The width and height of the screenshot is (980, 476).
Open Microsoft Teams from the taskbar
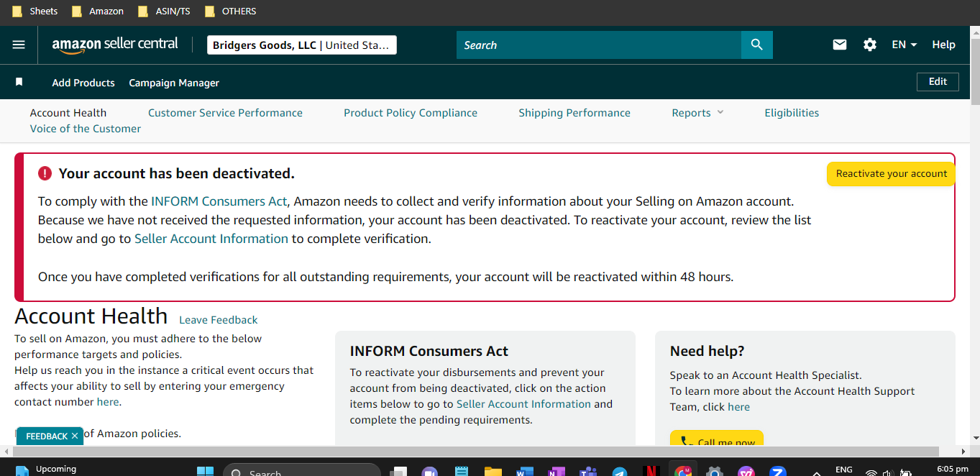pos(588,472)
